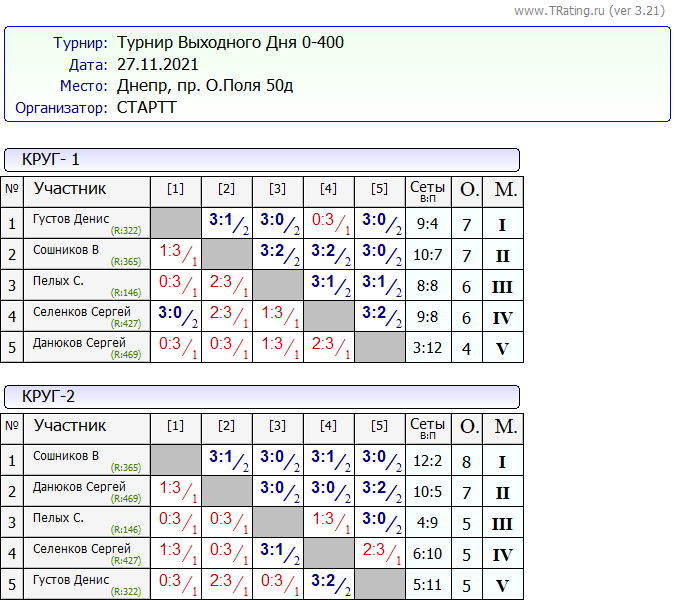
Task: Click the [5] column header in КРУГ-1
Action: (379, 189)
